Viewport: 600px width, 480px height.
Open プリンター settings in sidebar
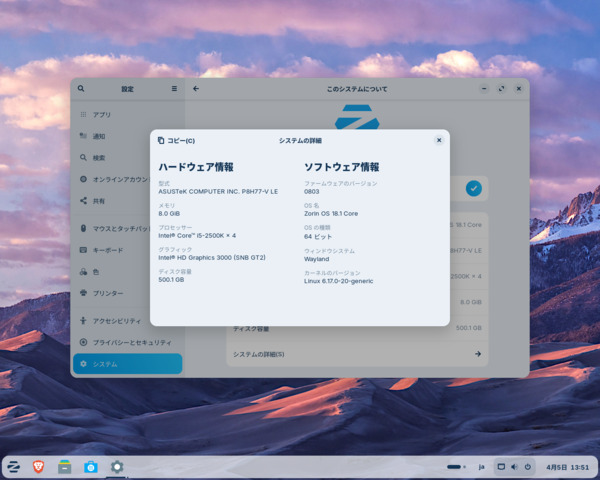(127, 293)
